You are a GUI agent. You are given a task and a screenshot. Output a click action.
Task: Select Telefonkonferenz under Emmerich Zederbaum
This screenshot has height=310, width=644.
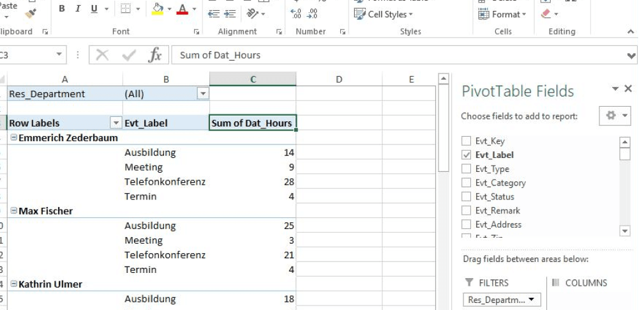click(165, 182)
